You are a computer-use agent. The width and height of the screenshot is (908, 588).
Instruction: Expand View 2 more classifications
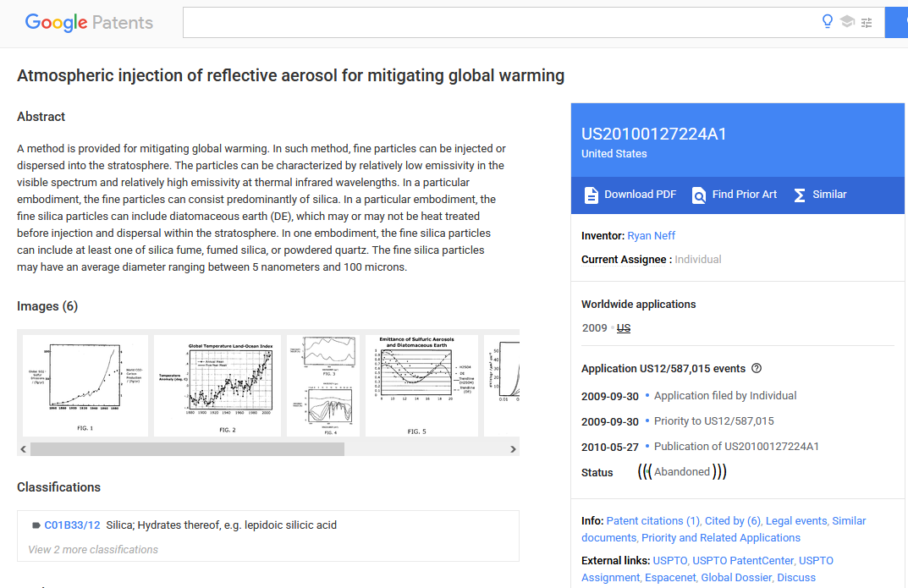(93, 549)
